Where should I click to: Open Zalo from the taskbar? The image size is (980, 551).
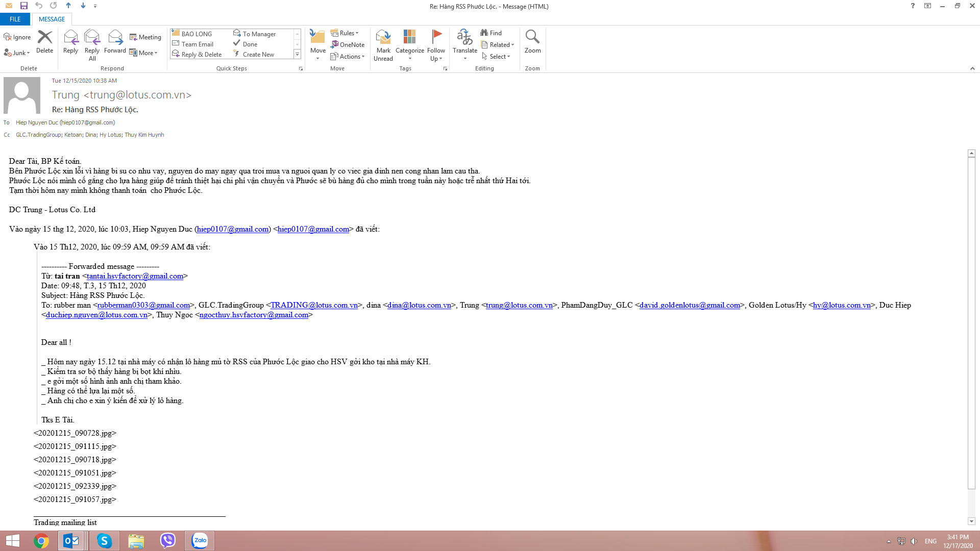pyautogui.click(x=200, y=541)
